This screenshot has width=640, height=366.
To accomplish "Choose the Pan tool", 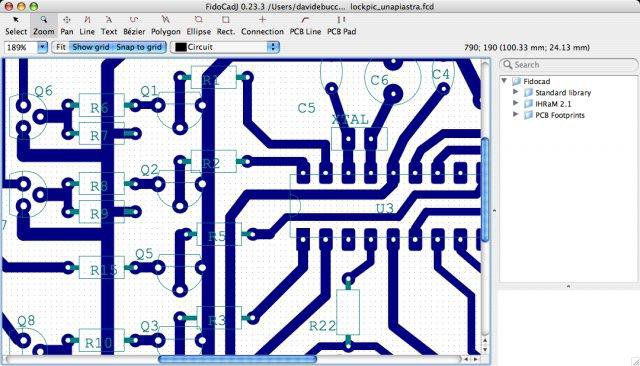I will point(67,25).
